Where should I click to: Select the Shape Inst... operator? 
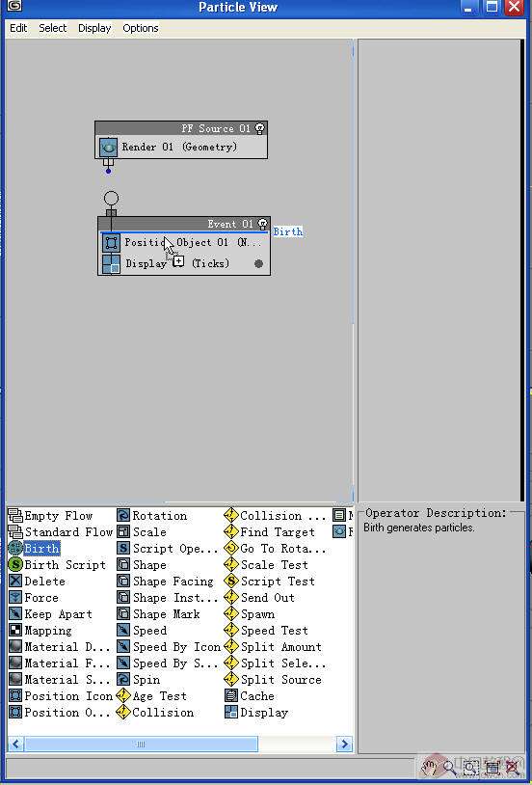168,598
